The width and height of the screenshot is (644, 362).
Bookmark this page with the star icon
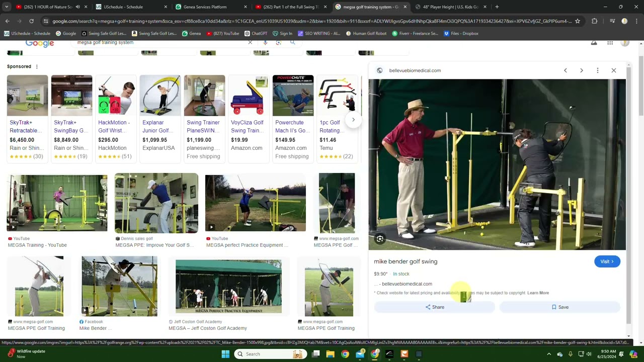click(x=578, y=21)
